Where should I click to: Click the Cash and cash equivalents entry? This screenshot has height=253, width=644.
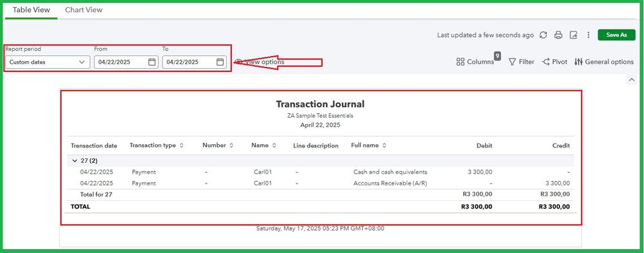point(390,173)
